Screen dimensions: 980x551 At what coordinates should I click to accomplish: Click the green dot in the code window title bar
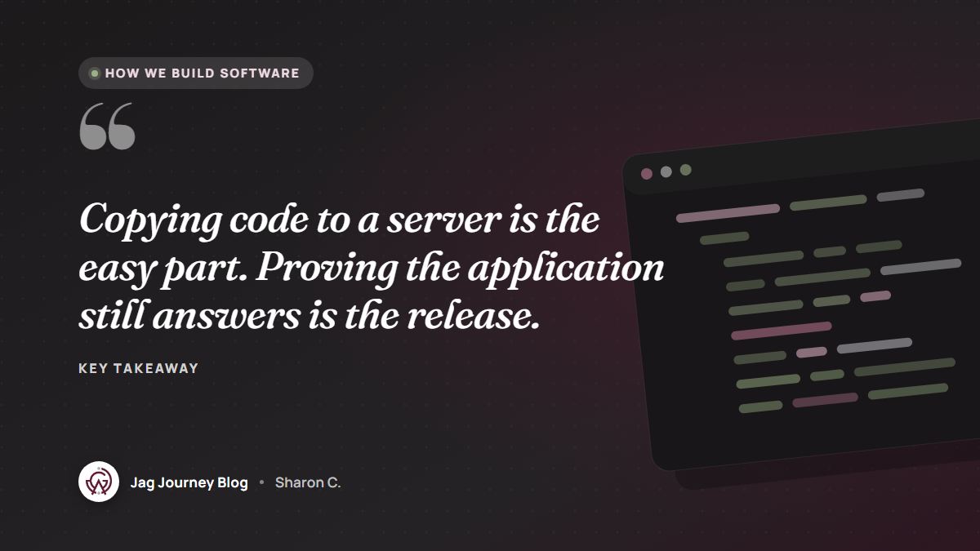(686, 170)
